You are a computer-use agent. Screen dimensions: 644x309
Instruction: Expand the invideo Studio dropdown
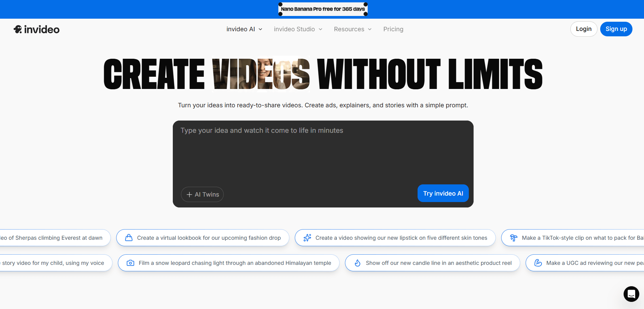[x=297, y=29]
